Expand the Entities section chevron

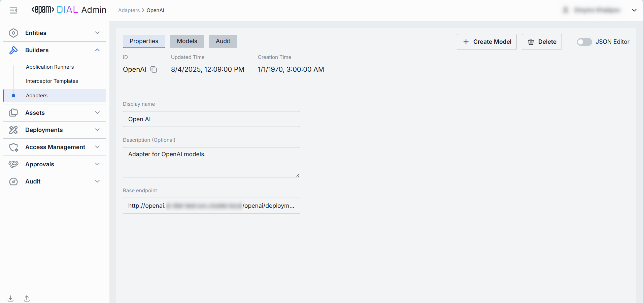click(x=97, y=33)
